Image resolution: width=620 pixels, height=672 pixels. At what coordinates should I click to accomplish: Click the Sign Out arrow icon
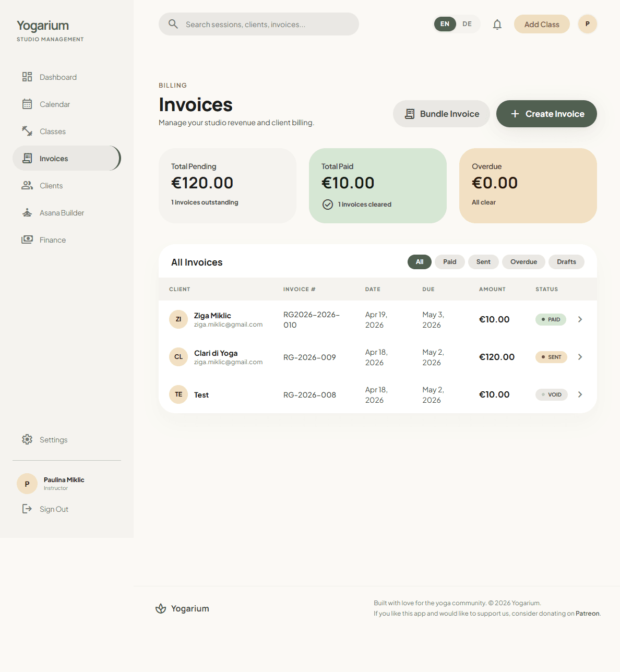27,509
